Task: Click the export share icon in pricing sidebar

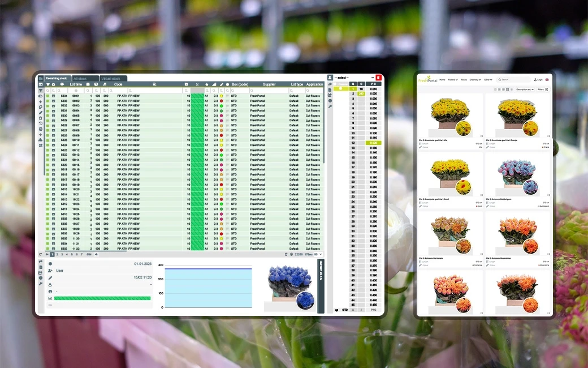Action: click(x=330, y=95)
